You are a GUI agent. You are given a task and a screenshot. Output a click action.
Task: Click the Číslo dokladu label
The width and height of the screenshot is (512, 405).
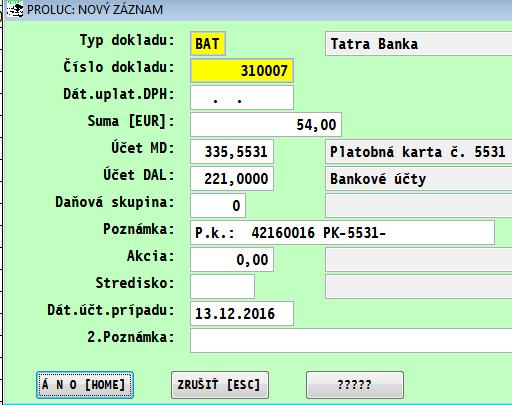coord(119,67)
